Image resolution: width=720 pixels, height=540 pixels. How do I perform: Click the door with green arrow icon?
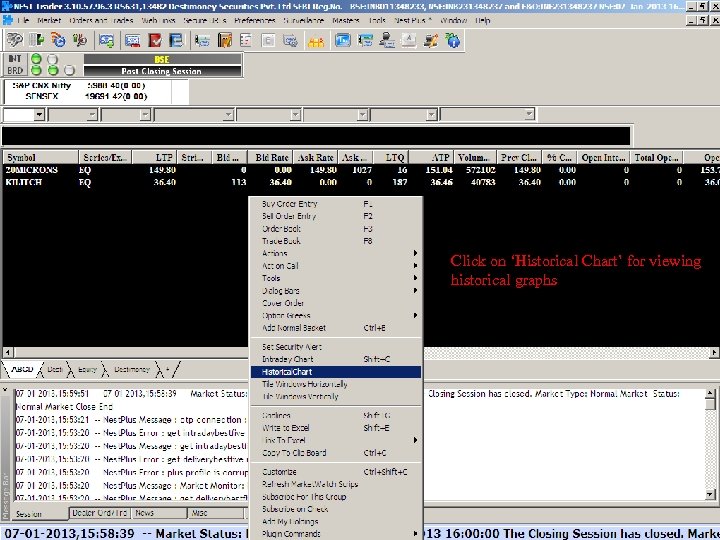pyautogui.click(x=36, y=40)
